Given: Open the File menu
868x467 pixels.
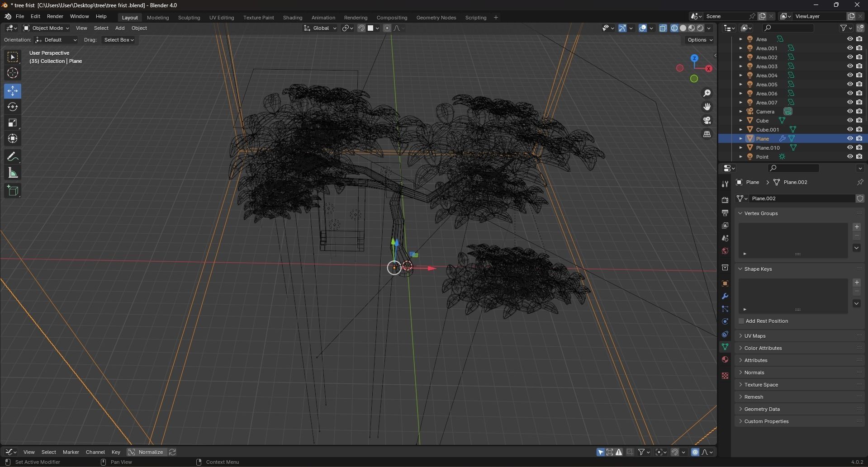Looking at the screenshot, I should tap(20, 16).
